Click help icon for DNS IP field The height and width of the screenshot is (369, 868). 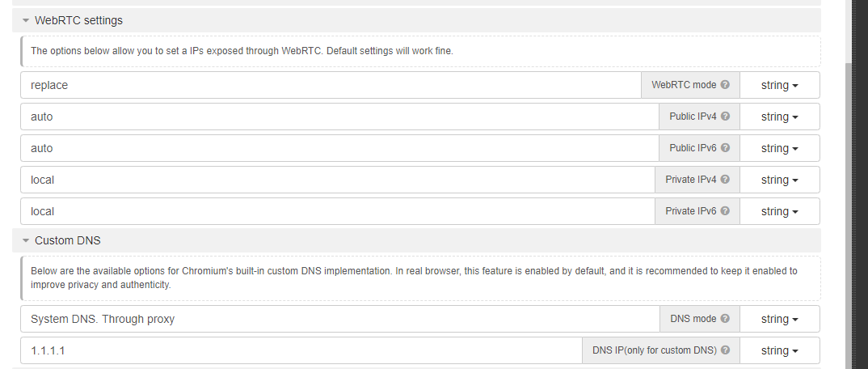coord(725,350)
